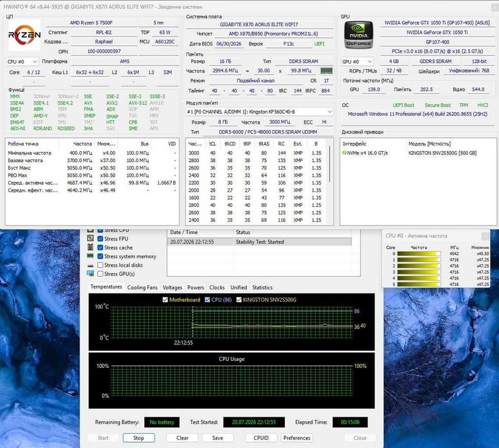499x448 pixels.
Task: Open the CPUID panel
Action: click(x=261, y=438)
